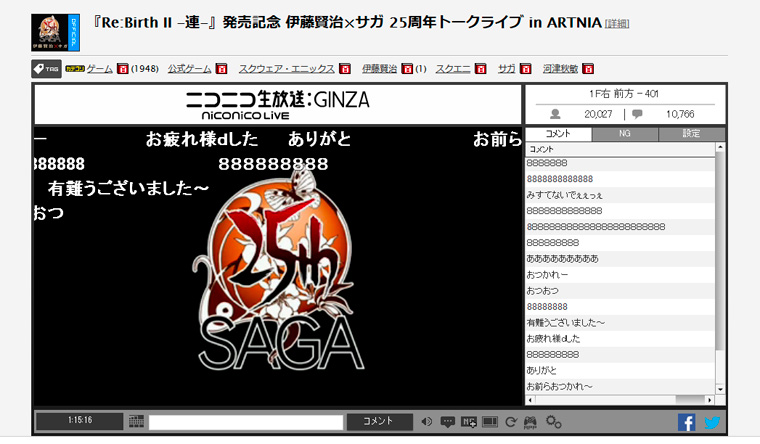Screen dimensions: 760x444
Task: Open player settings gears icon
Action: pyautogui.click(x=553, y=422)
